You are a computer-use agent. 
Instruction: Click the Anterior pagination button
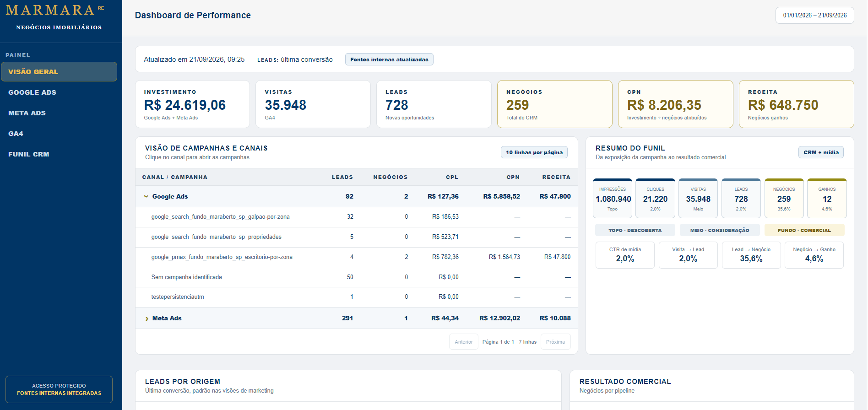[463, 342]
